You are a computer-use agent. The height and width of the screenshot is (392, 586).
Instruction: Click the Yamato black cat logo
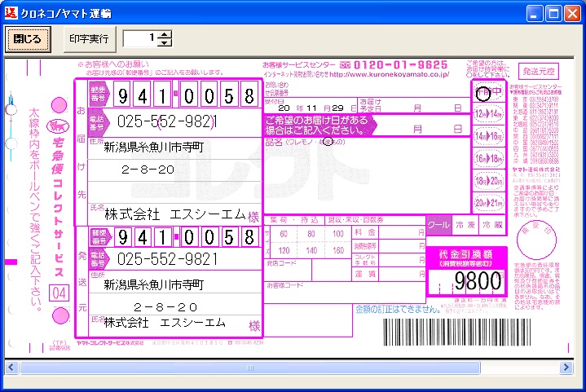tap(58, 126)
